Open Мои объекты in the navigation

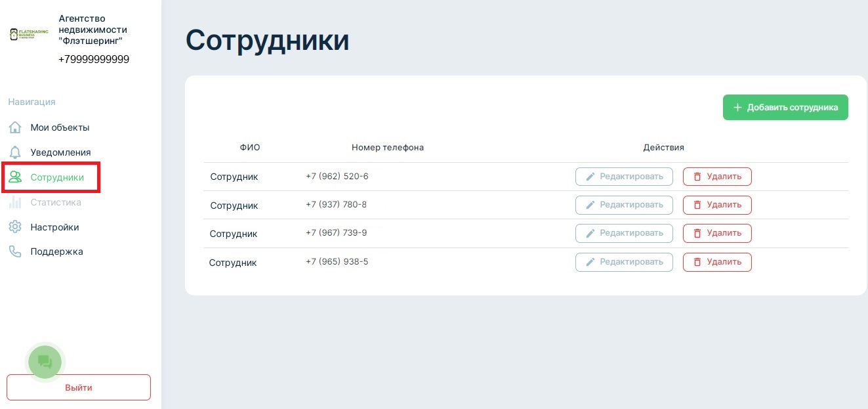pos(60,127)
